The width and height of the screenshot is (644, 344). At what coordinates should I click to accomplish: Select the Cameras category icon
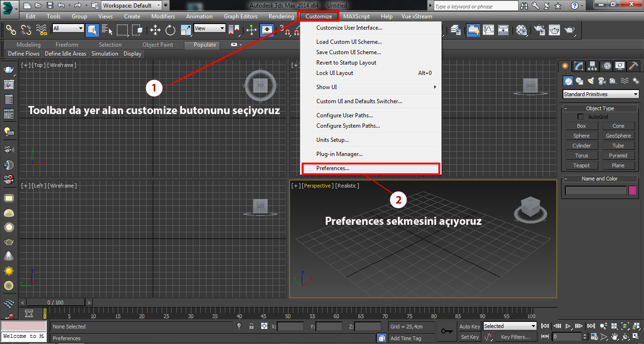602,81
